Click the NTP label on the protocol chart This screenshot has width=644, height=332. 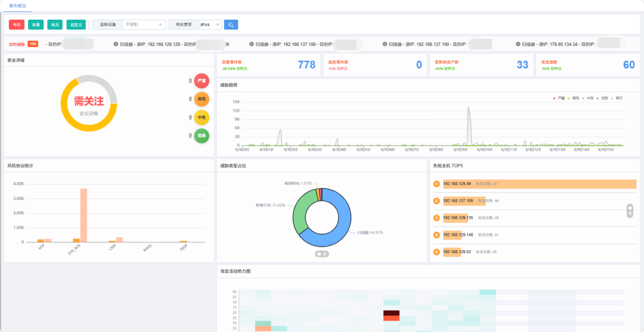pos(42,247)
